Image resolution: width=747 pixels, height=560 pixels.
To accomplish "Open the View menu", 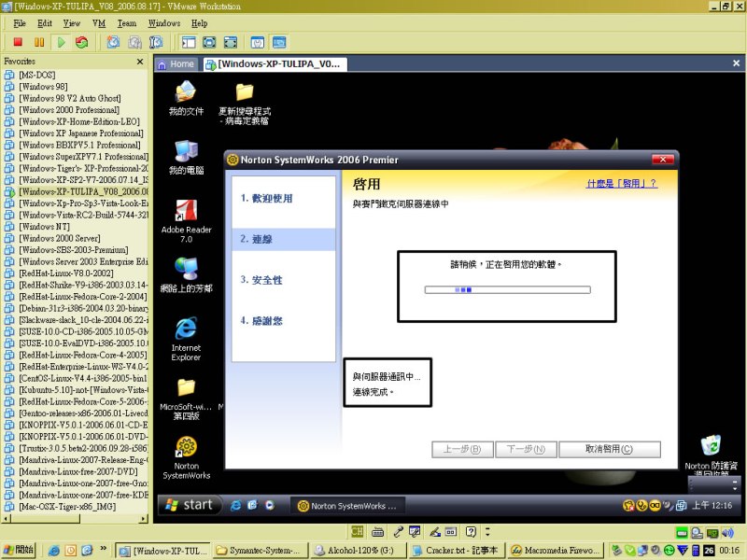I will [72, 23].
